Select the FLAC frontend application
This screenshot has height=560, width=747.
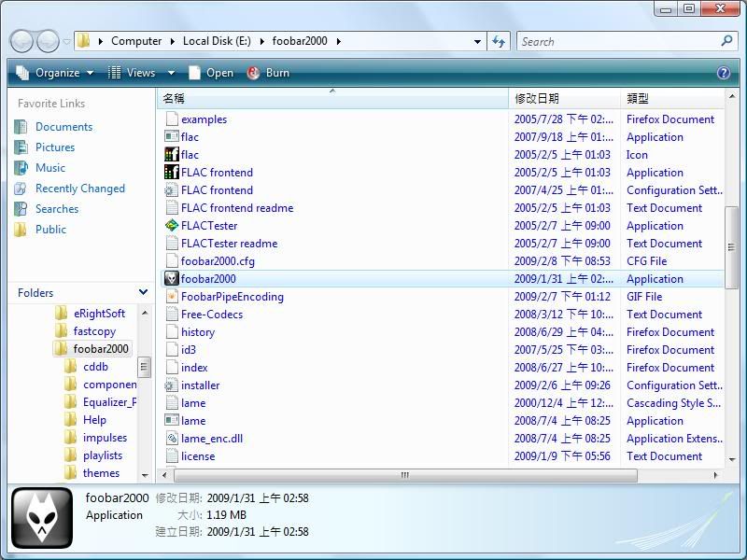(x=218, y=172)
